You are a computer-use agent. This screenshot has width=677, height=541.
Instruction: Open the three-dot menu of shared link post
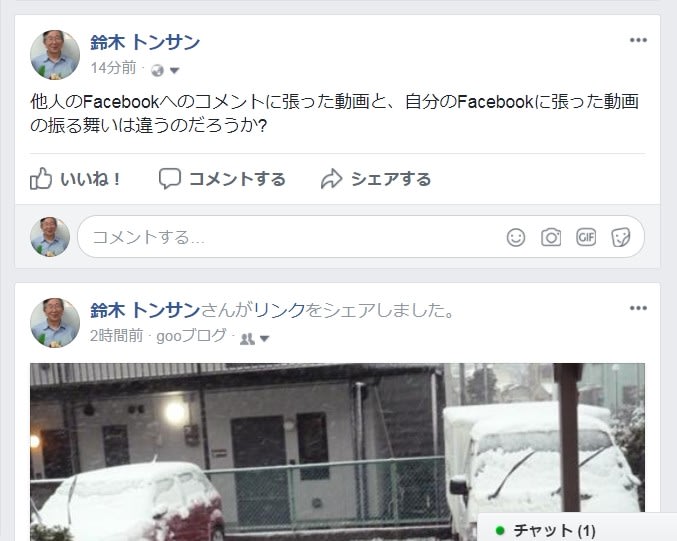(638, 308)
